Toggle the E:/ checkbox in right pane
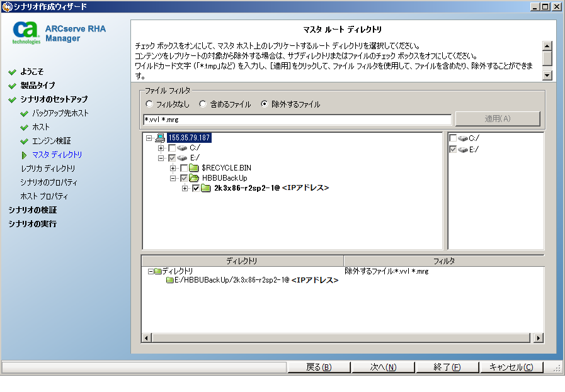This screenshot has height=392, width=565. coord(453,149)
